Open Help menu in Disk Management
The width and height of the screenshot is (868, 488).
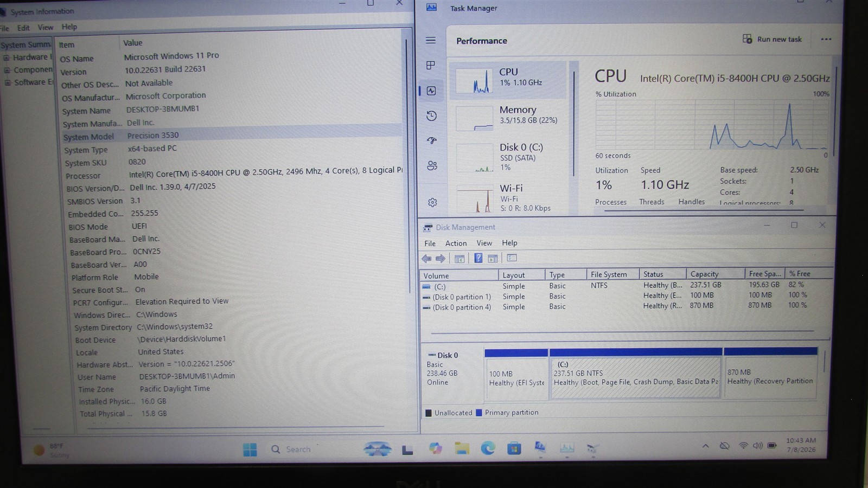tap(509, 243)
